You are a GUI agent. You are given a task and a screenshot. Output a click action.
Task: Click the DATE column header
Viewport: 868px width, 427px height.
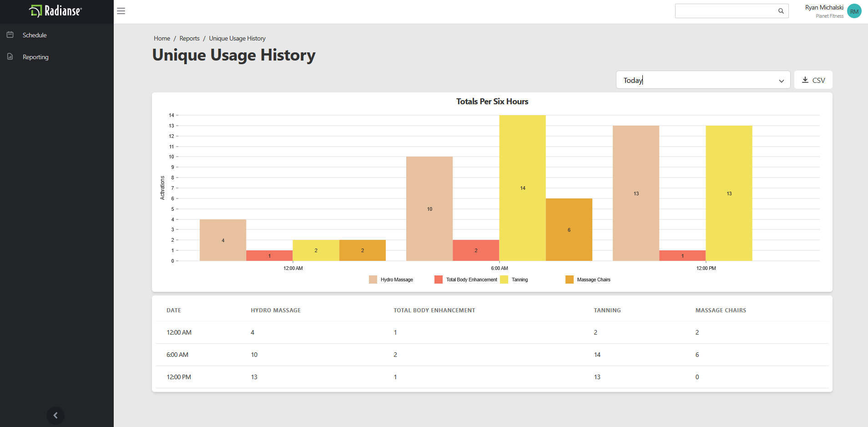pyautogui.click(x=174, y=310)
